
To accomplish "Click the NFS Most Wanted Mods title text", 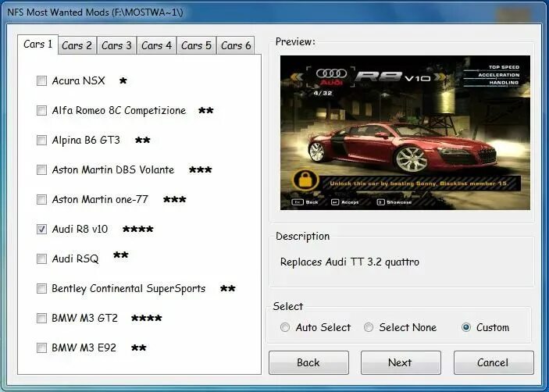I will coord(95,12).
